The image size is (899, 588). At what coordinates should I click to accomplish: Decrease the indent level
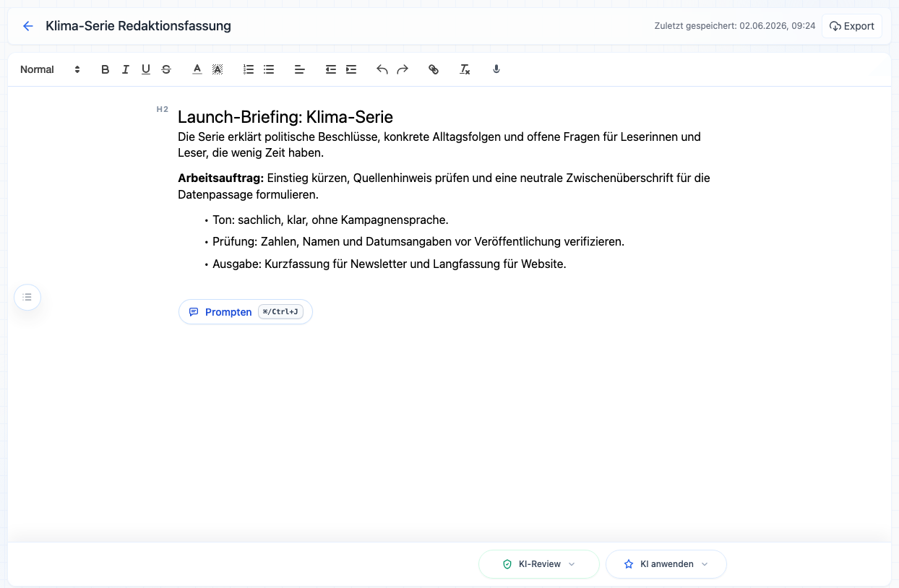coord(331,69)
